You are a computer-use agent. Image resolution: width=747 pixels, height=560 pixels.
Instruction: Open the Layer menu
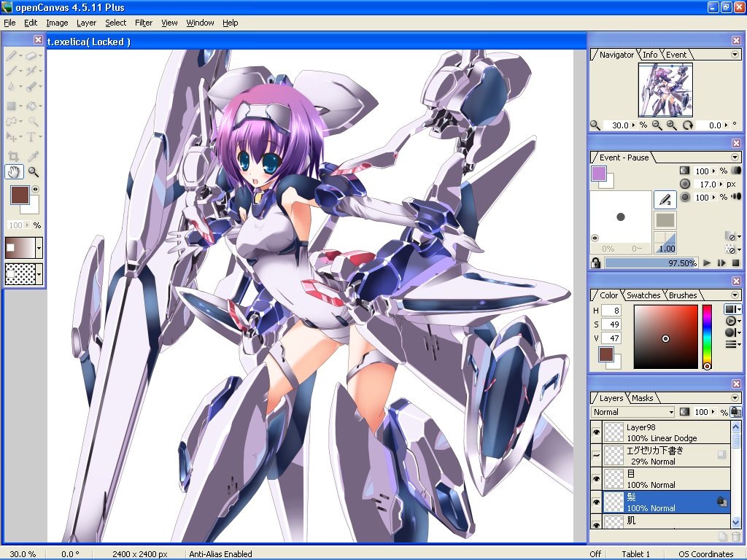(x=86, y=23)
